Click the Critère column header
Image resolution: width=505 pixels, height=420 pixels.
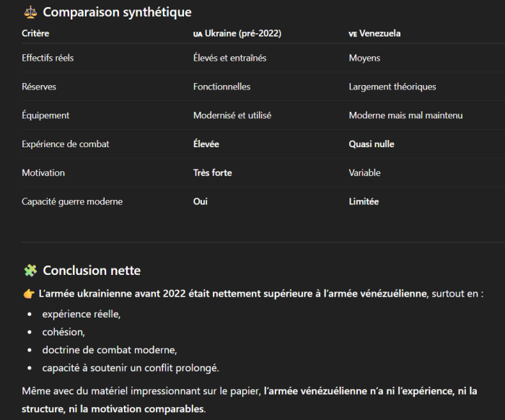35,33
